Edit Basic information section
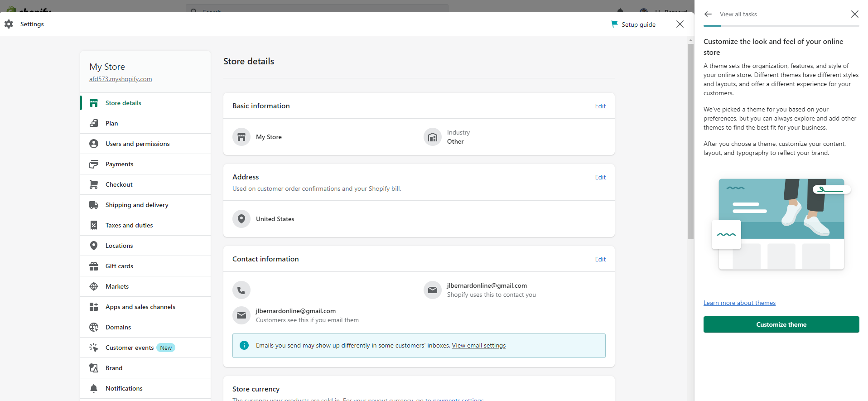 600,106
